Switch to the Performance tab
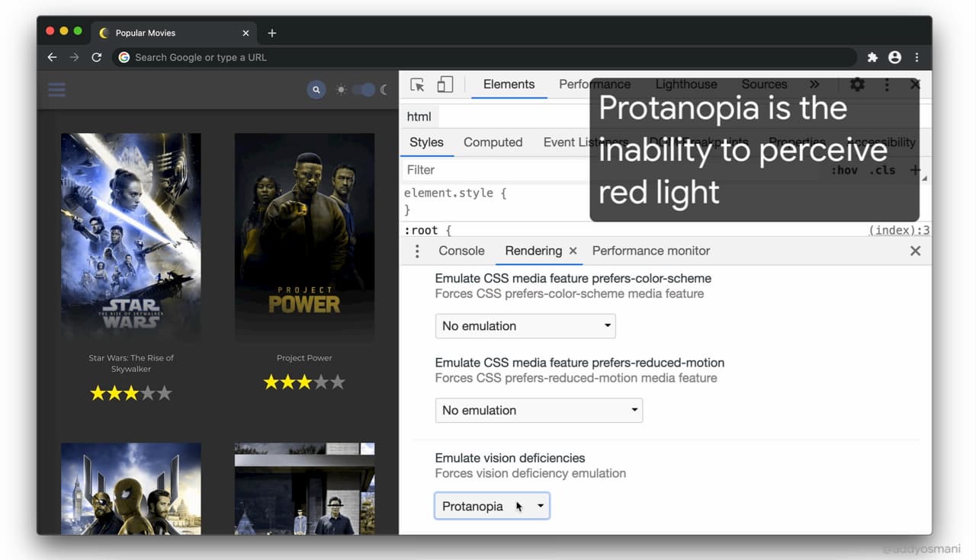 pos(595,85)
